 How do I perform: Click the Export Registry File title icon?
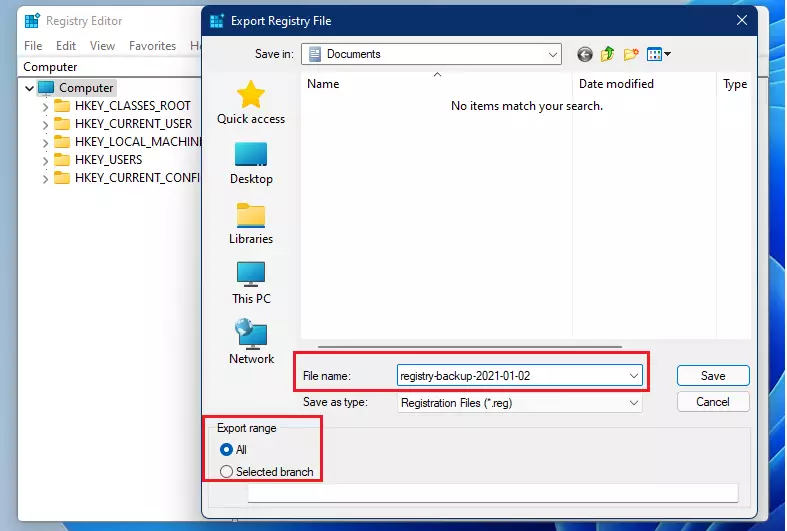click(x=217, y=21)
